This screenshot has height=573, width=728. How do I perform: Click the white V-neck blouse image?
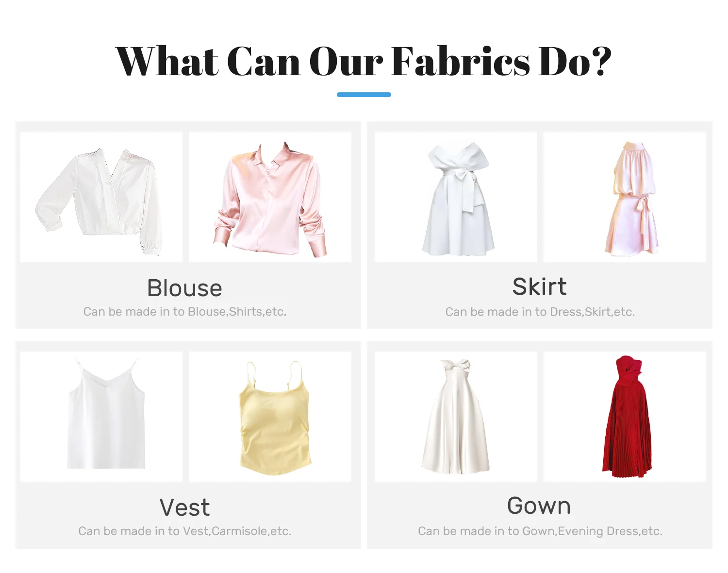point(101,197)
